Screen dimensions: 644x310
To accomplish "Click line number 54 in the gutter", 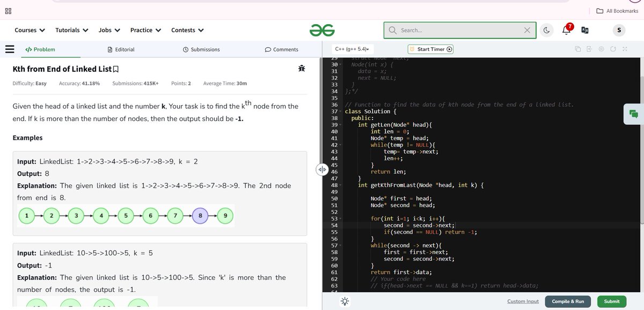I will (x=334, y=225).
